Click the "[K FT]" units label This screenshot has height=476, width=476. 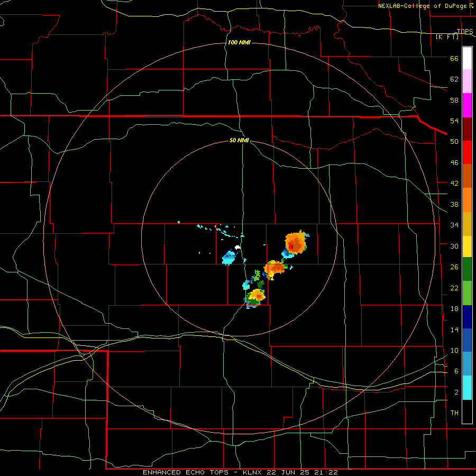[447, 37]
